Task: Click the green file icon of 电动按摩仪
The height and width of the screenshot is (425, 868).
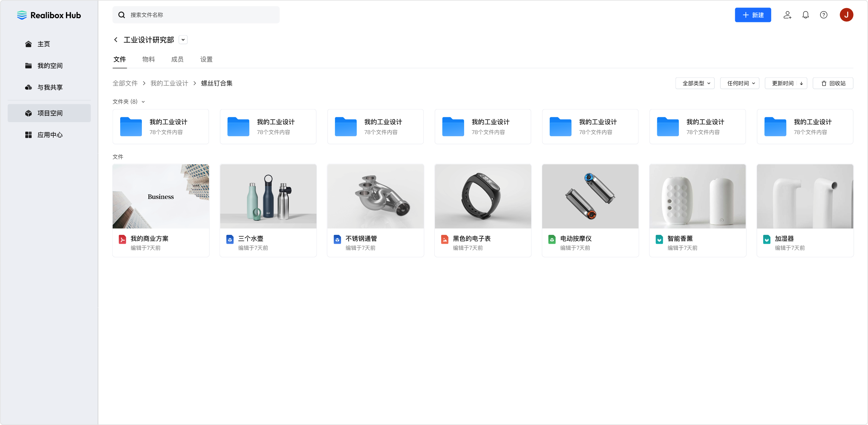Action: pyautogui.click(x=552, y=240)
